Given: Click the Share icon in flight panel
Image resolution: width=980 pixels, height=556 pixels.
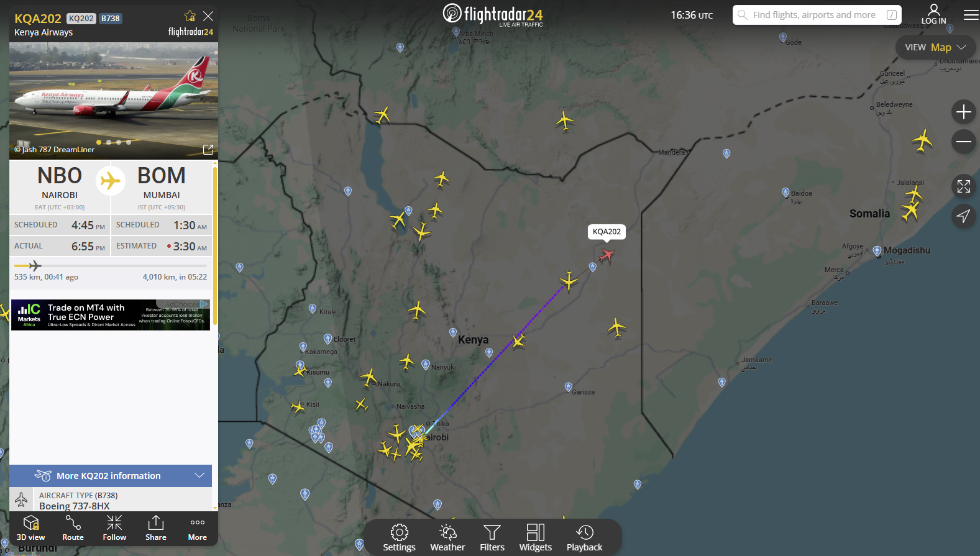Looking at the screenshot, I should (x=156, y=528).
